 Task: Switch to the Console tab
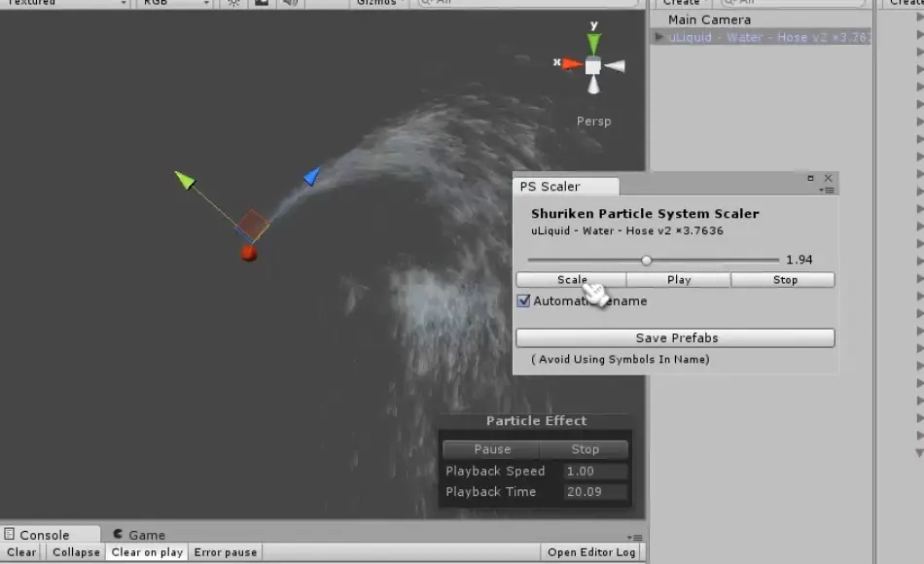click(50, 535)
